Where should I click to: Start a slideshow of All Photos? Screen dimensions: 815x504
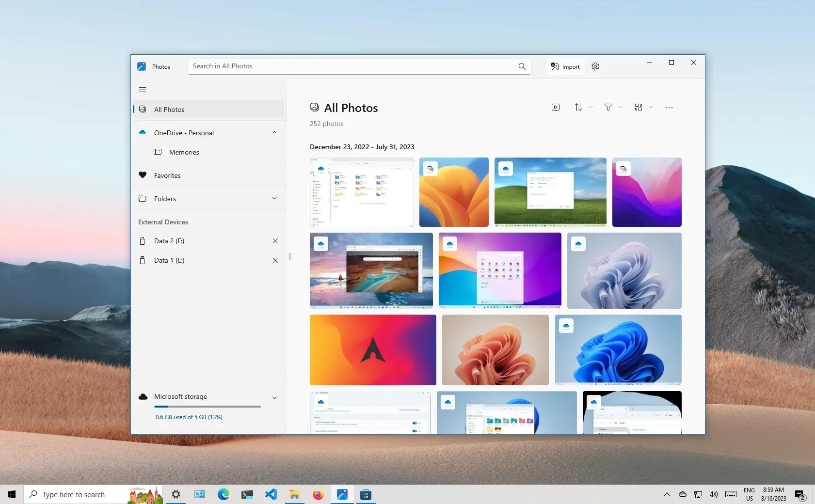click(x=556, y=107)
